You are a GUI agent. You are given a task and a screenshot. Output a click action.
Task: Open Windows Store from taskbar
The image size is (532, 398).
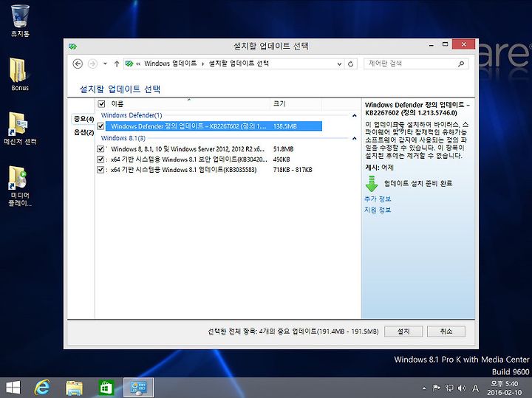pyautogui.click(x=106, y=388)
